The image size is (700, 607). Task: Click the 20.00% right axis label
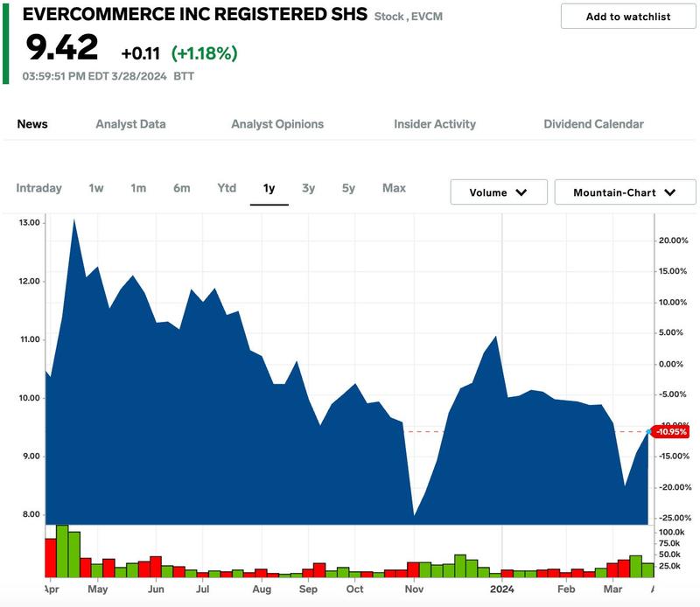click(673, 241)
